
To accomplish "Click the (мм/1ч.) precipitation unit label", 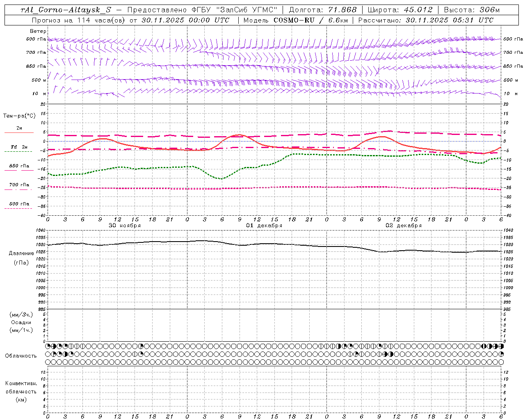I will (x=21, y=330).
